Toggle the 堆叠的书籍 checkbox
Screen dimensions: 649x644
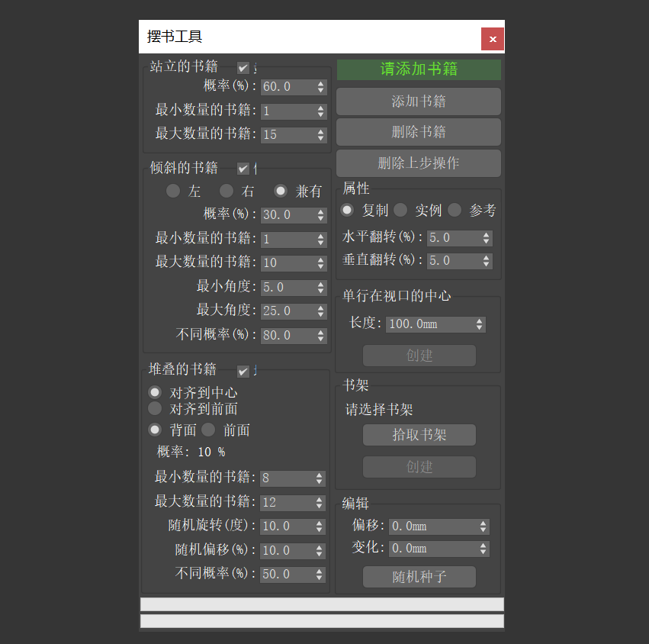243,372
